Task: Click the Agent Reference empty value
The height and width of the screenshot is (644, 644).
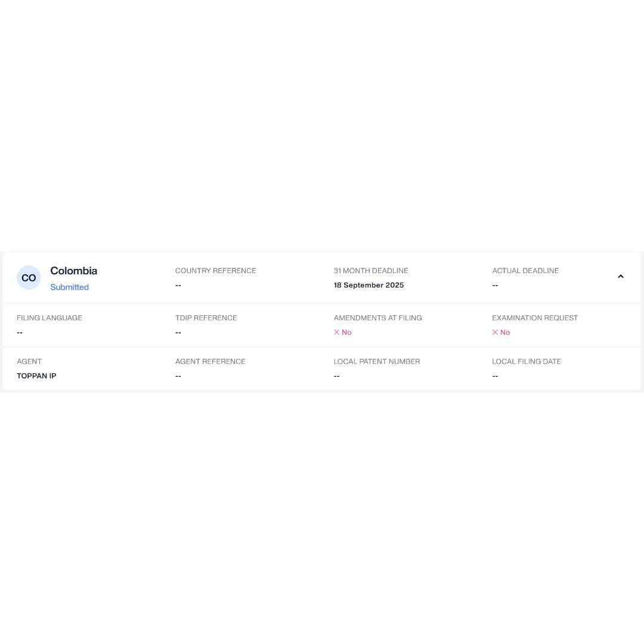Action: point(178,376)
